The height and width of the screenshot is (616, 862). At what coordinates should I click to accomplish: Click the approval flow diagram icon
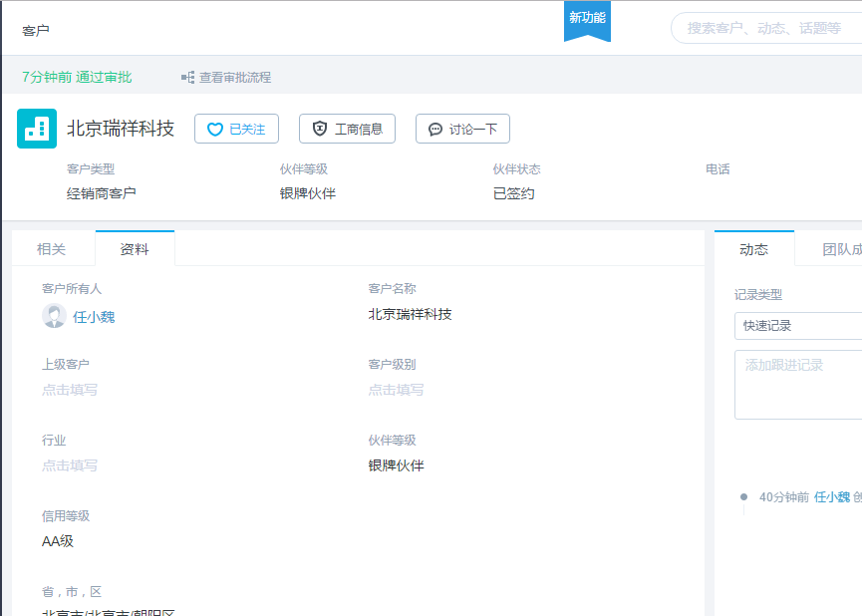tap(187, 77)
